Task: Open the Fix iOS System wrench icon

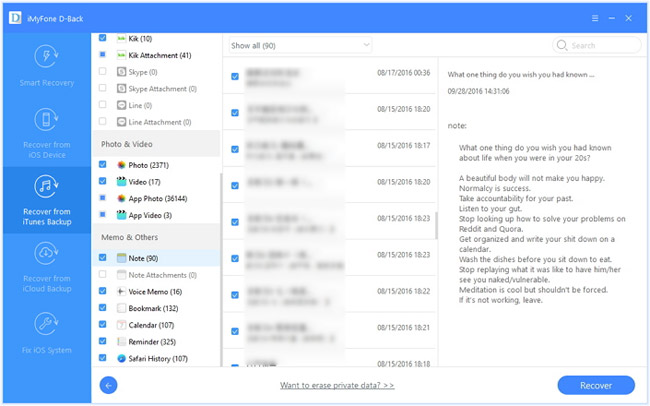Action: tap(46, 324)
